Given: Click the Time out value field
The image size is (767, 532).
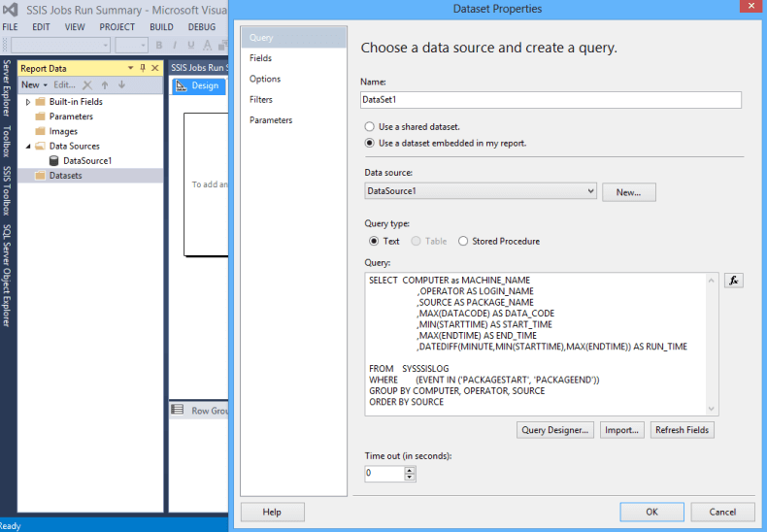Looking at the screenshot, I should 385,474.
